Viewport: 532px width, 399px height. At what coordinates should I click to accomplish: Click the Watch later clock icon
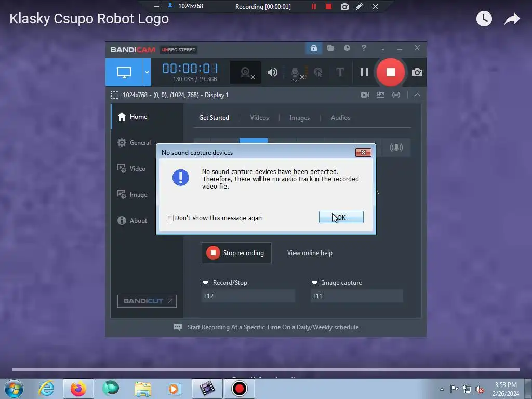pos(484,19)
